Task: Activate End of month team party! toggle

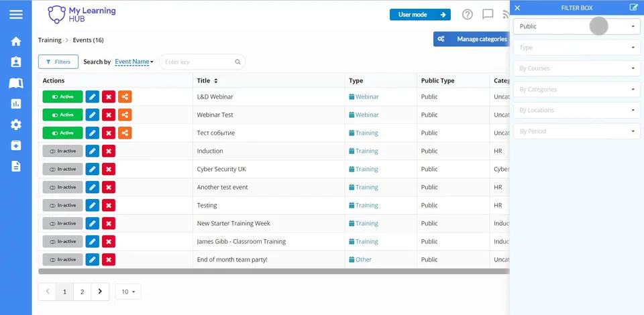Action: (62, 259)
